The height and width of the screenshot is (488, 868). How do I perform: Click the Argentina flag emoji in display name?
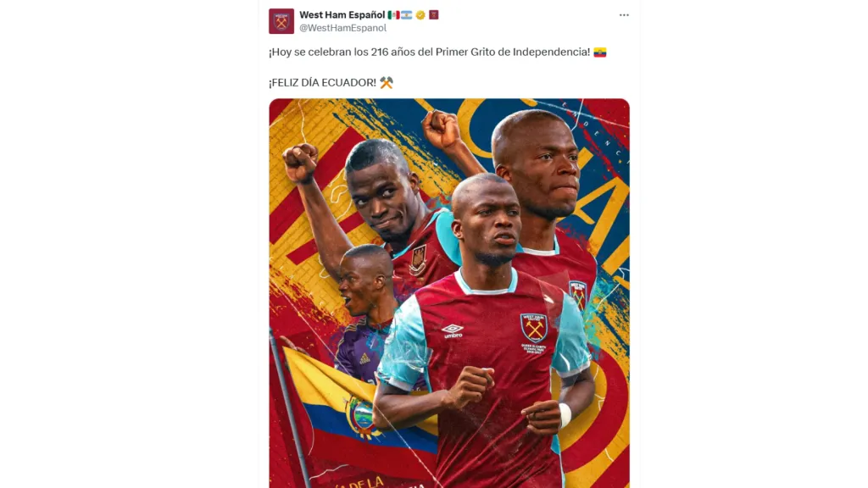click(x=407, y=15)
